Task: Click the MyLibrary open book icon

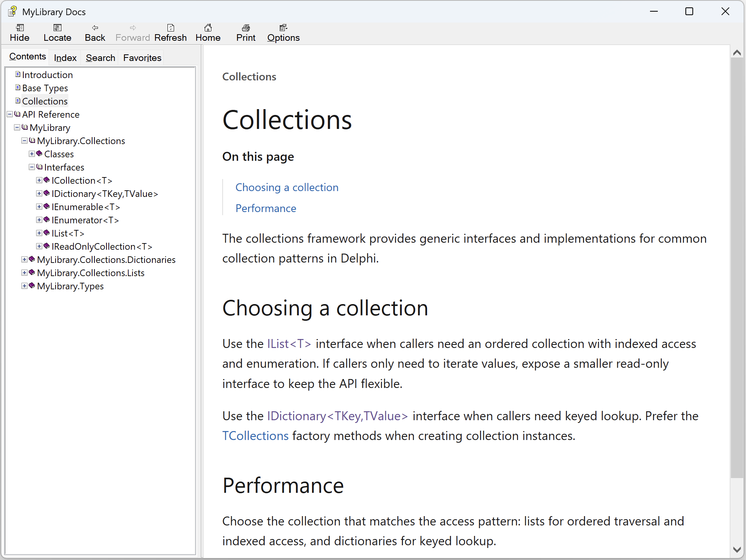Action: pos(25,127)
